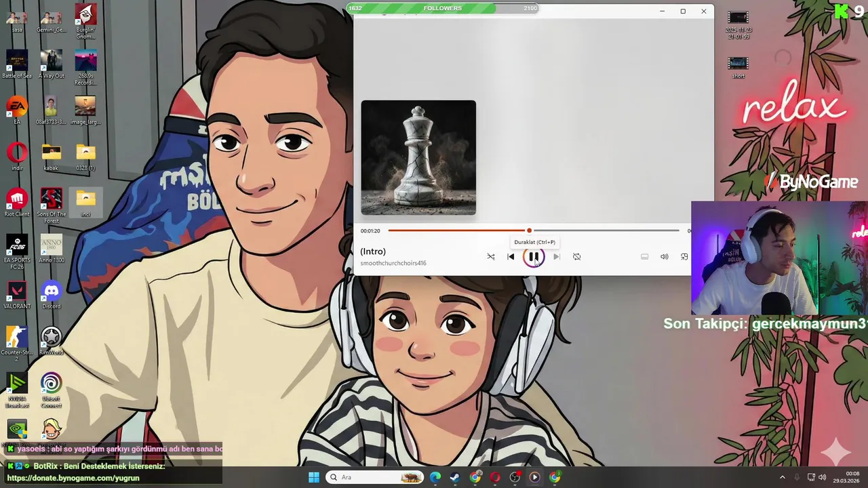Open the Riot Client desktop shortcut
Viewport: 868px width, 488px height.
click(x=17, y=203)
